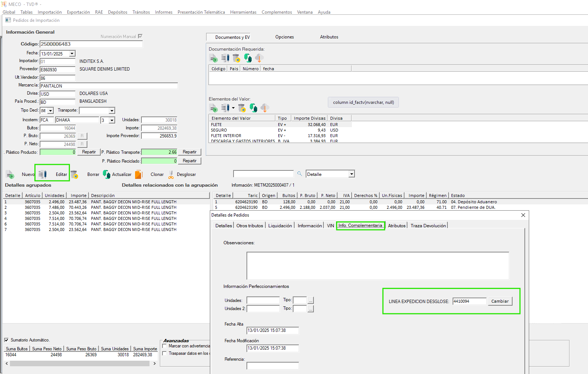Click the Cambiar button
588x374 pixels.
tap(500, 301)
